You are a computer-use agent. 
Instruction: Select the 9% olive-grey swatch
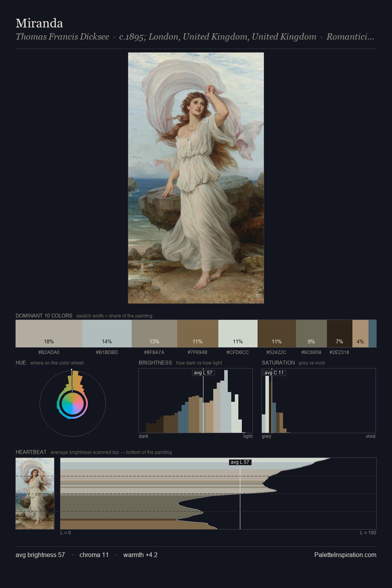[x=311, y=334]
